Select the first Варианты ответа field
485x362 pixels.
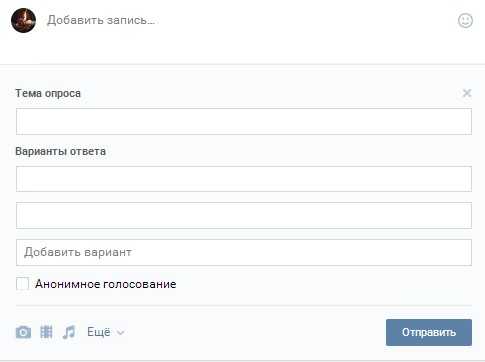click(x=244, y=179)
